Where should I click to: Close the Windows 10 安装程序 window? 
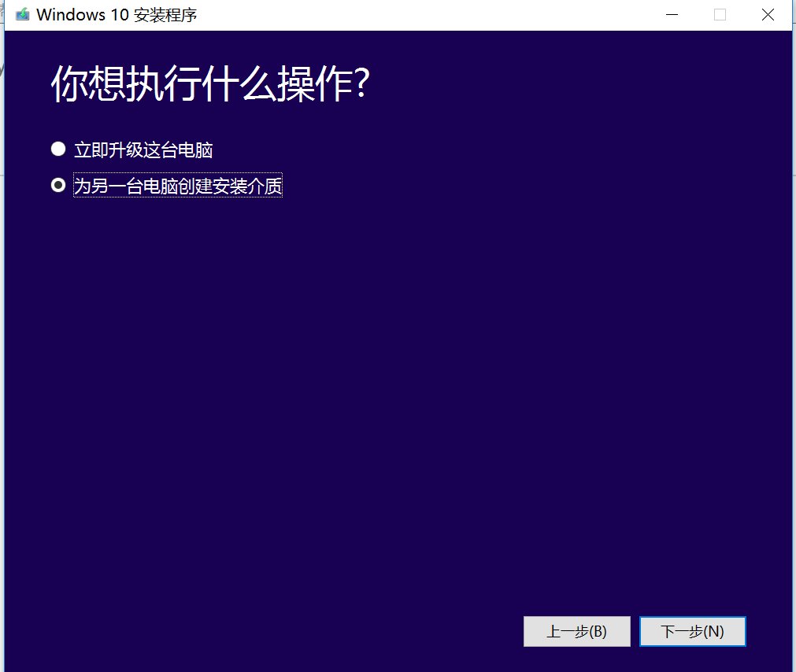click(768, 14)
